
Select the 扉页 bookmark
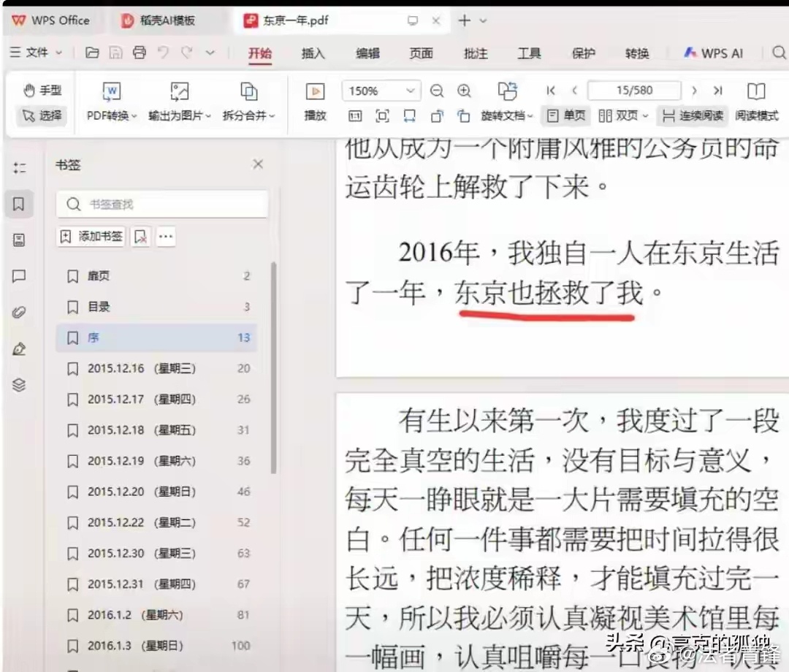tap(157, 275)
